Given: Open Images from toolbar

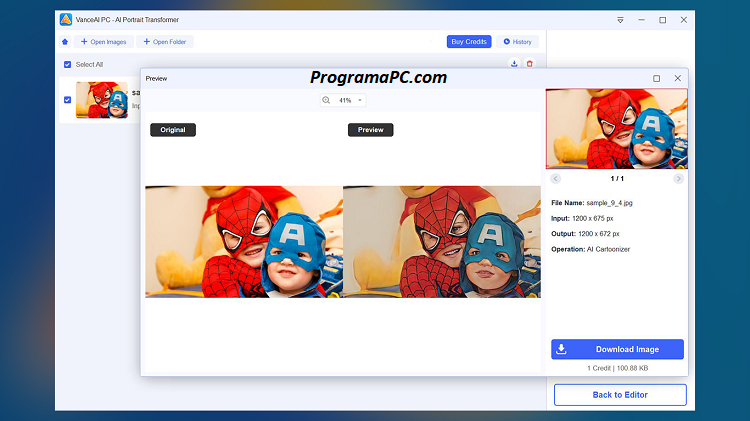Looking at the screenshot, I should (103, 42).
